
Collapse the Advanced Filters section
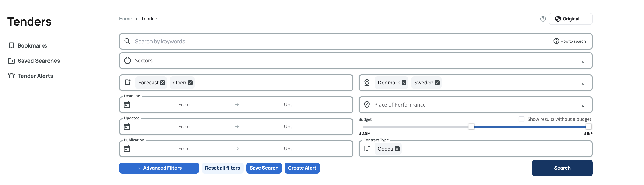[159, 168]
